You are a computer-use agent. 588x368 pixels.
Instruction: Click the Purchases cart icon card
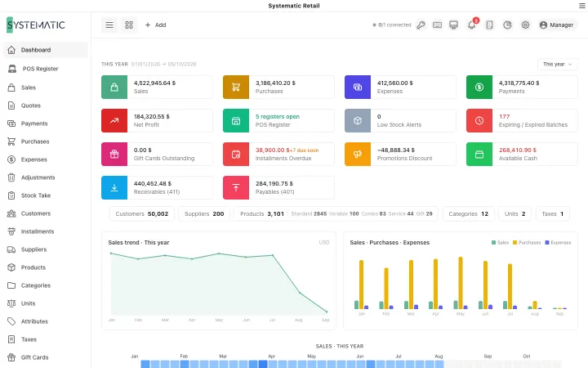[236, 88]
